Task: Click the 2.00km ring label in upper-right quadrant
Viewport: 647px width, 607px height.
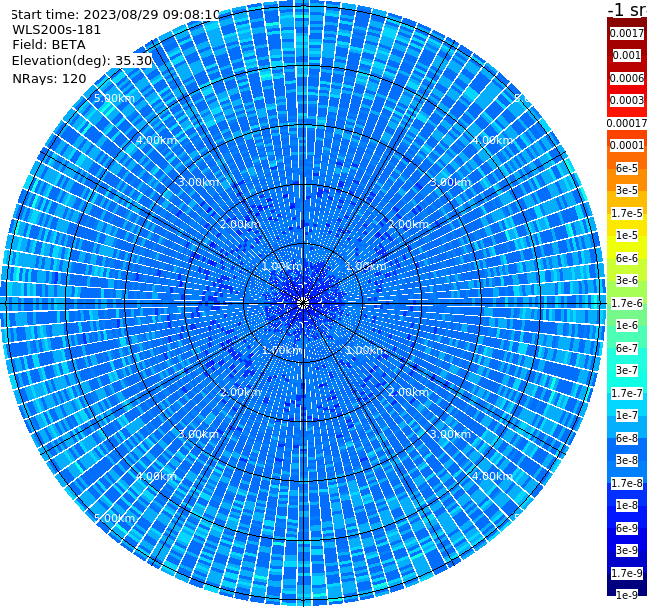Action: [409, 224]
